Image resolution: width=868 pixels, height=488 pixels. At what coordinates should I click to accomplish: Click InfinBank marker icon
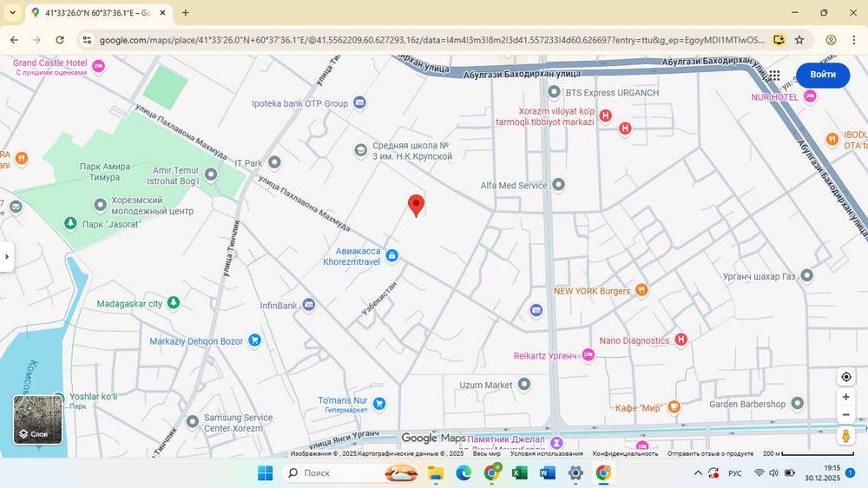(309, 305)
